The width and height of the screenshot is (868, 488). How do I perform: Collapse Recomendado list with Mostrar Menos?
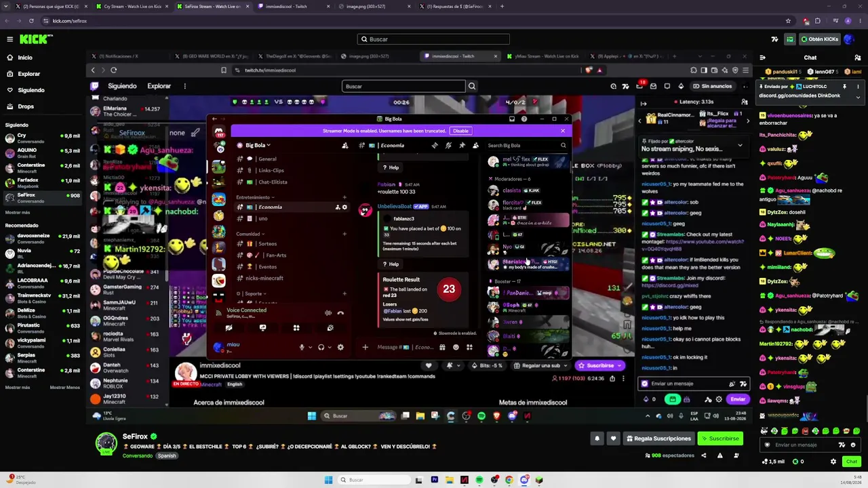pyautogui.click(x=64, y=387)
